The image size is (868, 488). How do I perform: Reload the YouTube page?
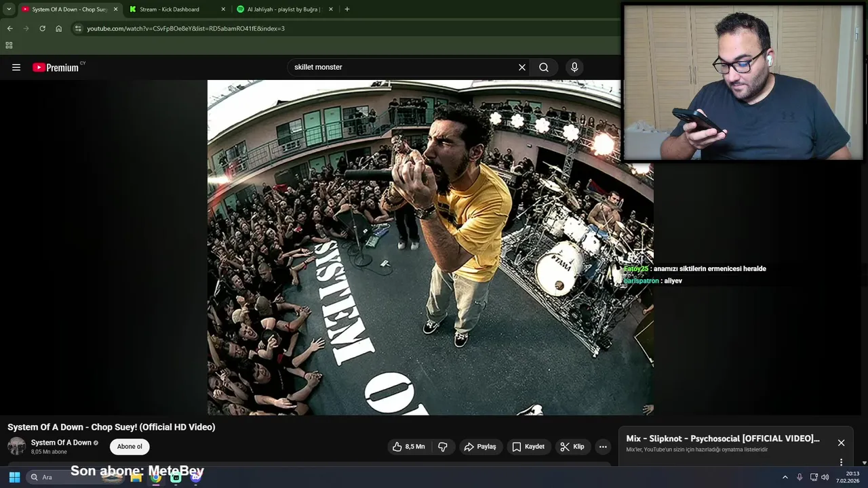[42, 28]
